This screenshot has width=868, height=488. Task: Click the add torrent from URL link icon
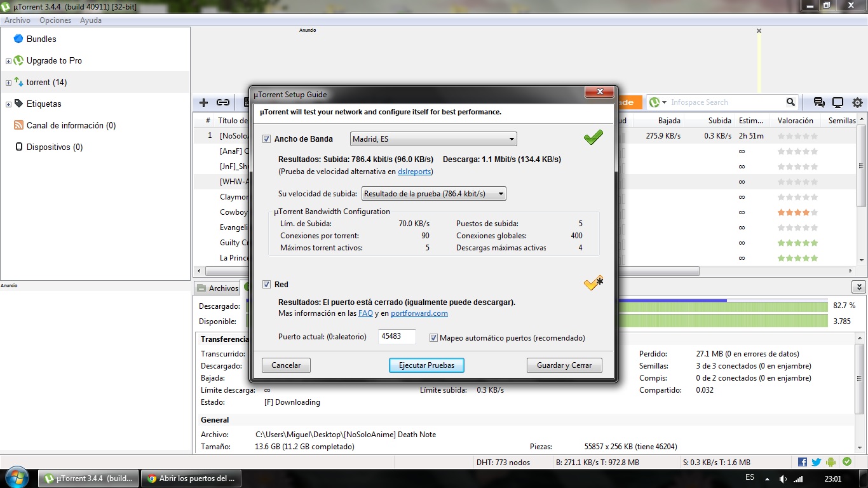point(222,102)
